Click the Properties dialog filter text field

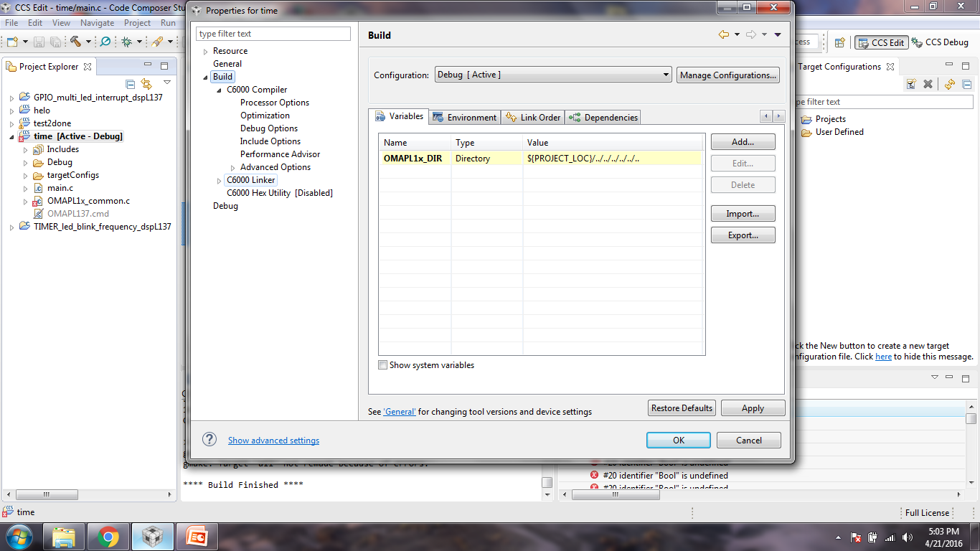[x=273, y=34]
